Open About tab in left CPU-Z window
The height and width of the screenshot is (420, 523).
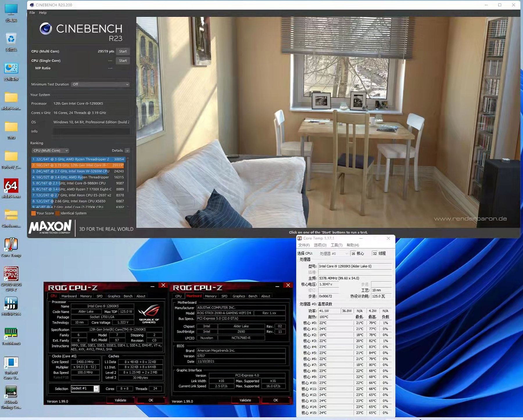[141, 296]
